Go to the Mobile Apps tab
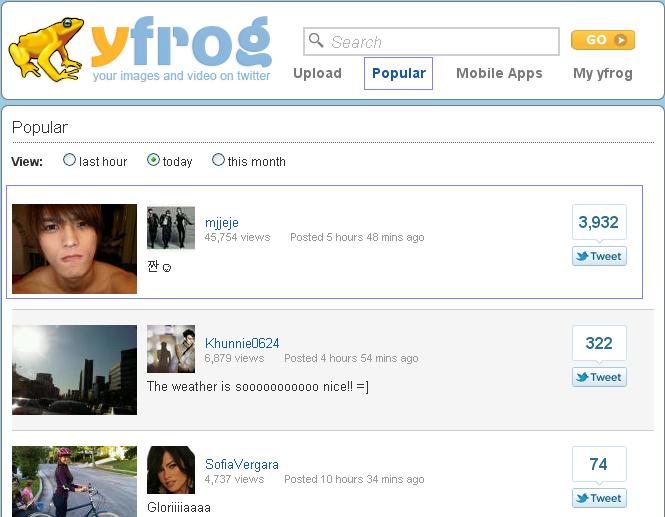The image size is (665, 517). 499,73
